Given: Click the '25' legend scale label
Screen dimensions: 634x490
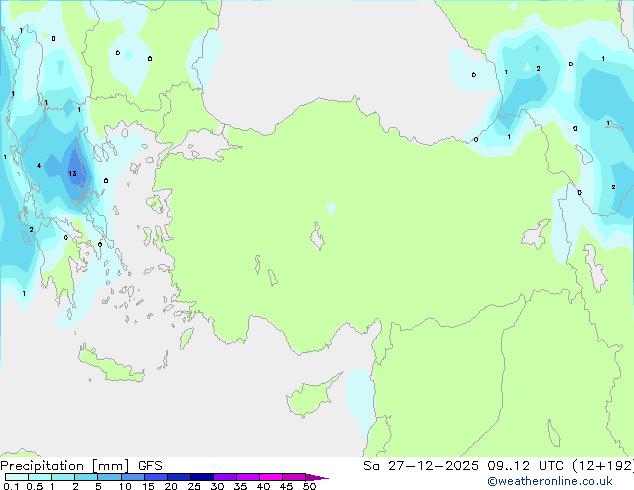Looking at the screenshot, I should tap(194, 486).
